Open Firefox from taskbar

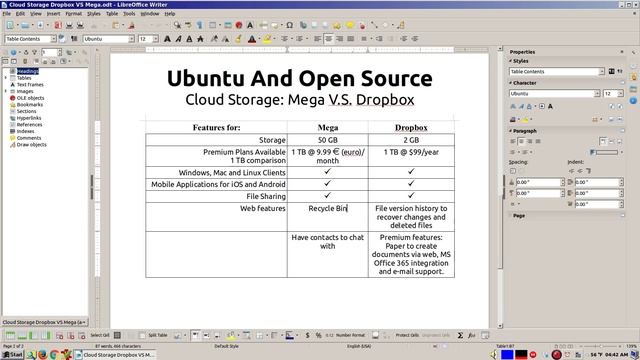tap(42, 355)
